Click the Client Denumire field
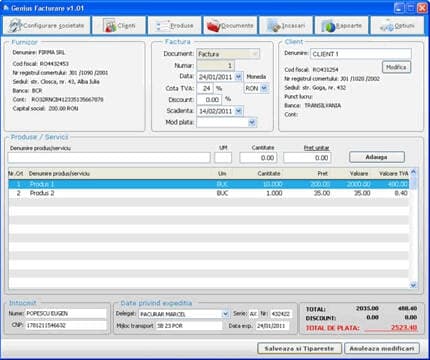 pos(361,54)
